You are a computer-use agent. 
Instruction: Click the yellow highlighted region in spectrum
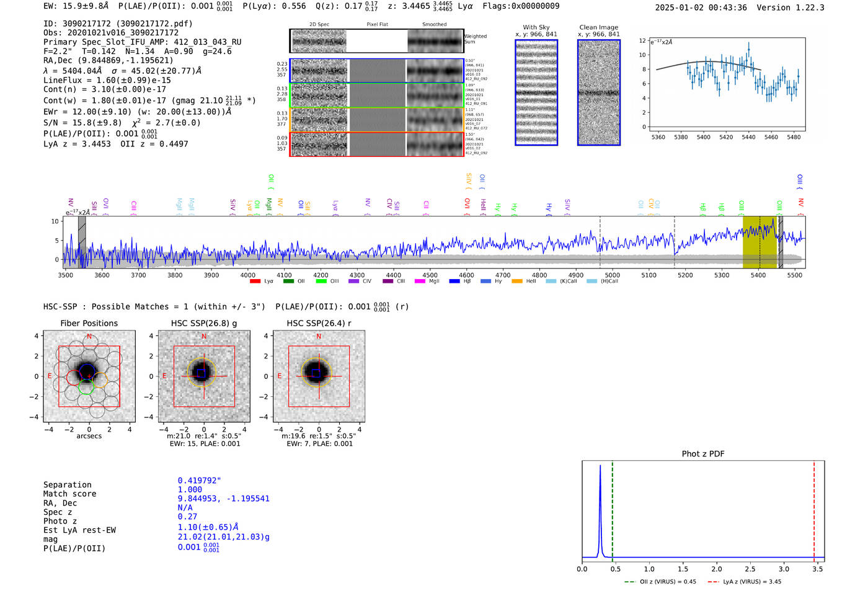[x=759, y=242]
